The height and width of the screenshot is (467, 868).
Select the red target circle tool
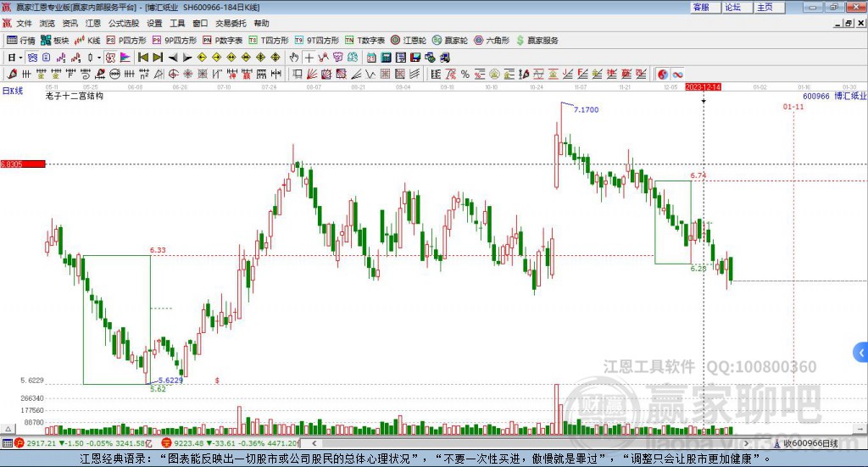pyautogui.click(x=173, y=74)
